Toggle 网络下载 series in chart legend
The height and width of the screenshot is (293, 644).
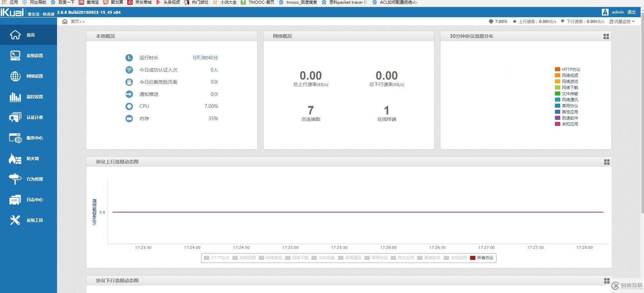(x=297, y=258)
